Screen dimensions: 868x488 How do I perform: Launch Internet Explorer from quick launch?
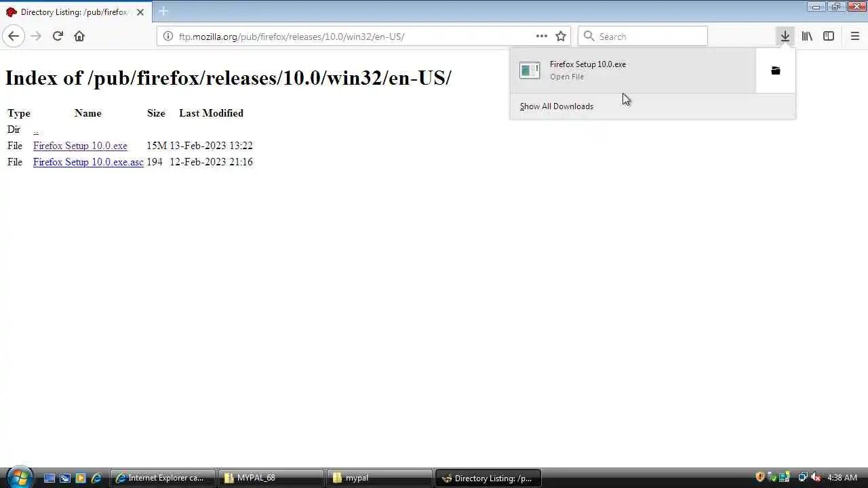pos(96,478)
